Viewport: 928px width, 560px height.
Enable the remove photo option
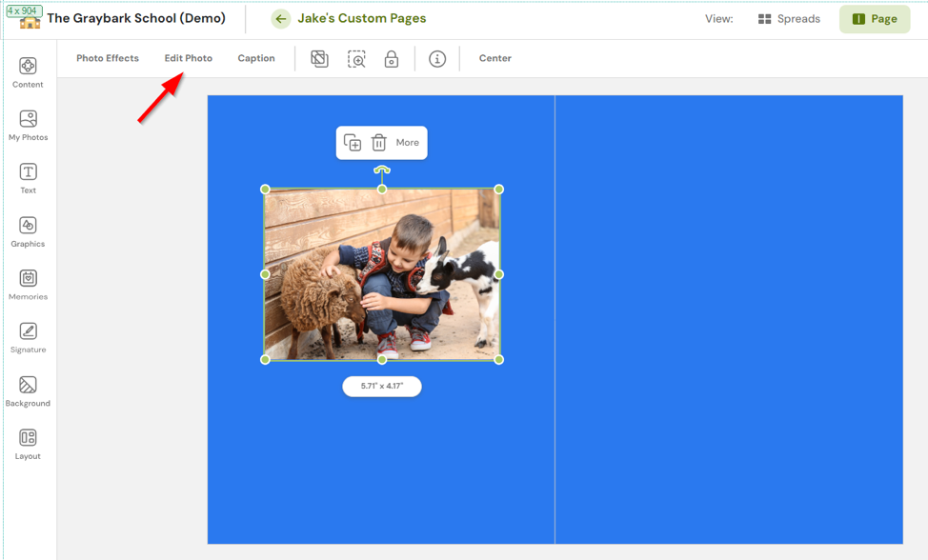pyautogui.click(x=320, y=58)
